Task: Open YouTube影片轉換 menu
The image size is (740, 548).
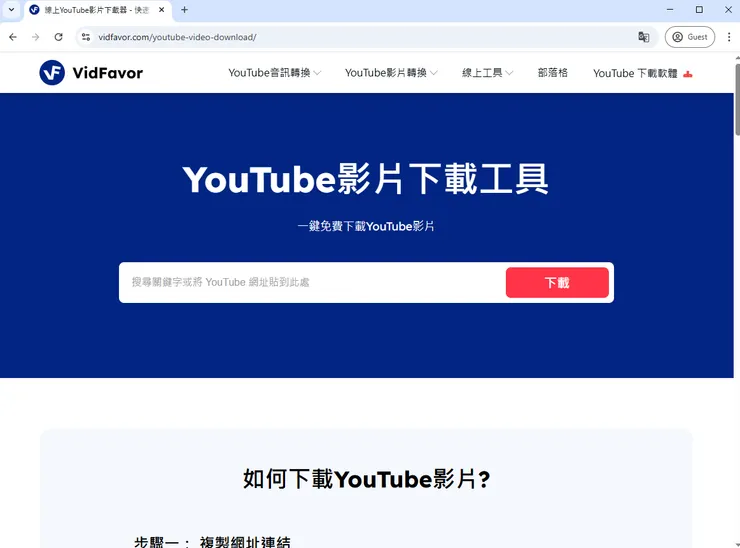Action: pos(386,73)
